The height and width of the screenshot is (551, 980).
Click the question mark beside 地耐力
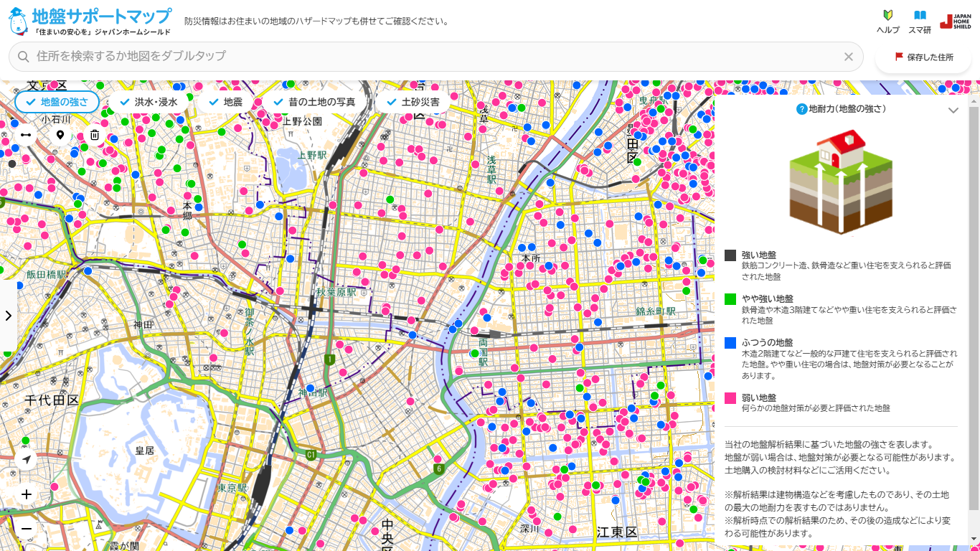802,109
